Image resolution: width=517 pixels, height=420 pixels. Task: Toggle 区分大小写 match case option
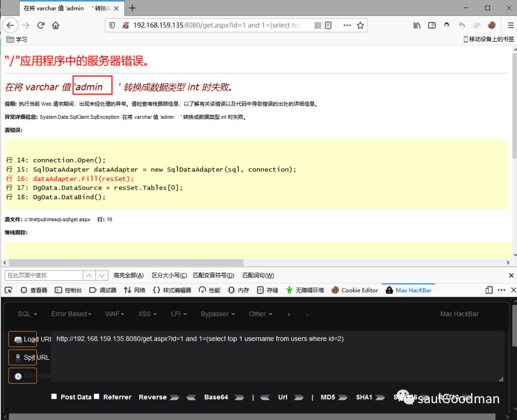pos(169,275)
